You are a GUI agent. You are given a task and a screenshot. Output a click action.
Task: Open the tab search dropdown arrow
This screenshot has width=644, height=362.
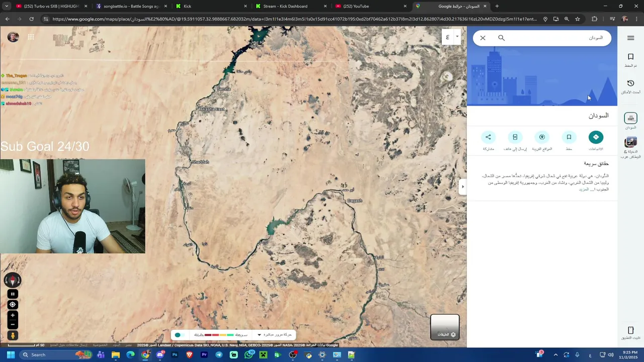(x=7, y=6)
